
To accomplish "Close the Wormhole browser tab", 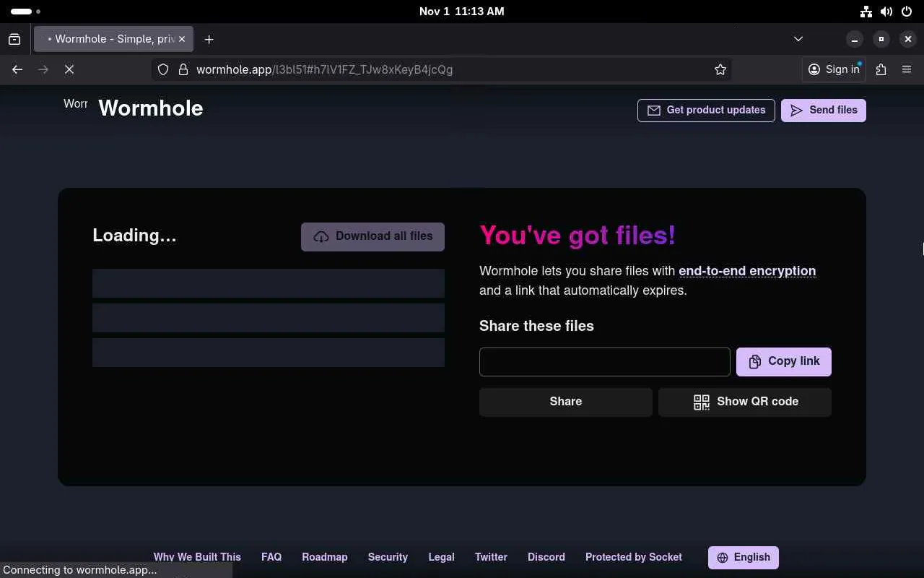I will (182, 39).
